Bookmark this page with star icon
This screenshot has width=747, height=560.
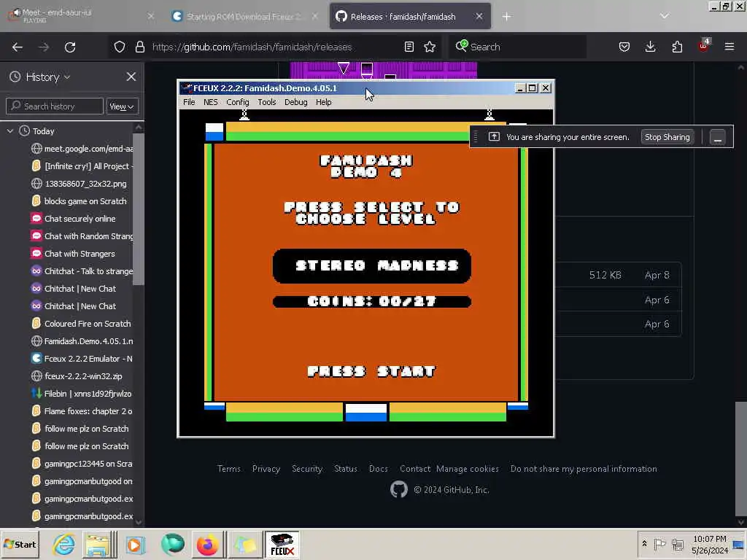pos(430,47)
